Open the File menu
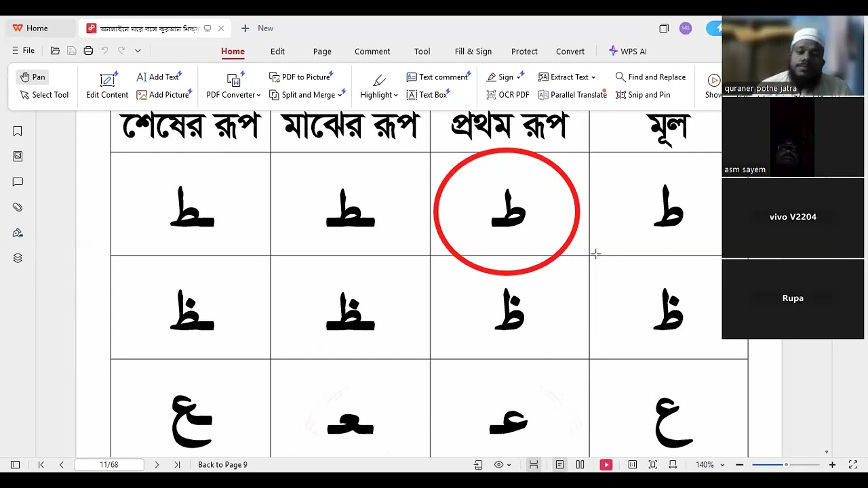This screenshot has height=488, width=868. pos(23,51)
